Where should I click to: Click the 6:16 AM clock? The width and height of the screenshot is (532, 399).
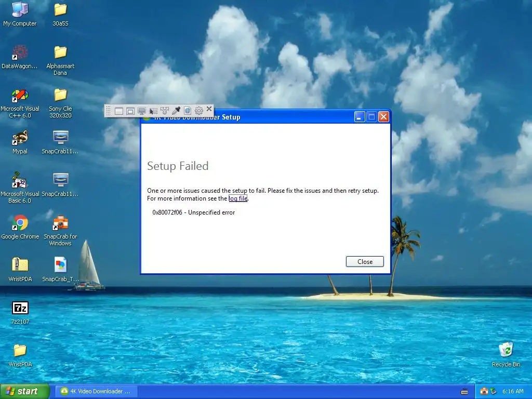(513, 391)
